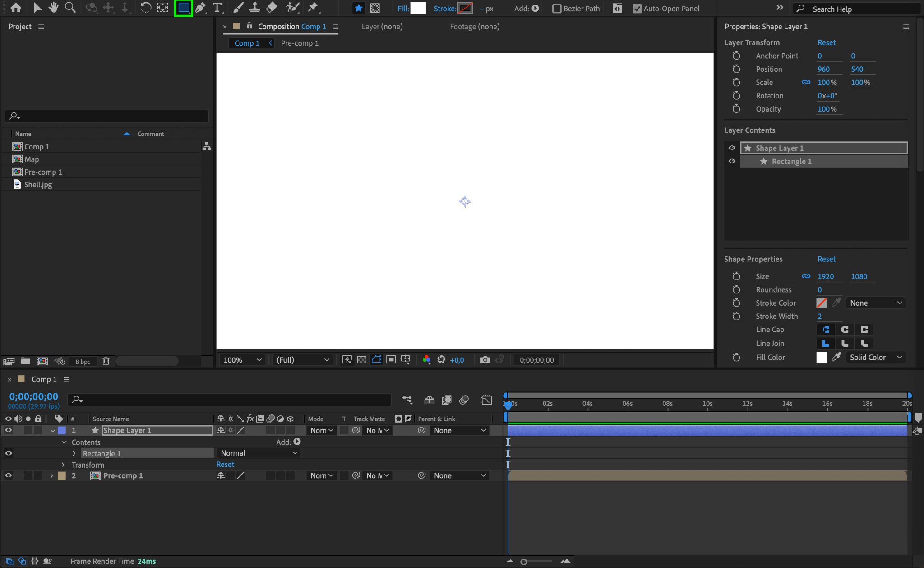Enable the Bezier Path checkbox
The image size is (924, 568).
tap(557, 9)
